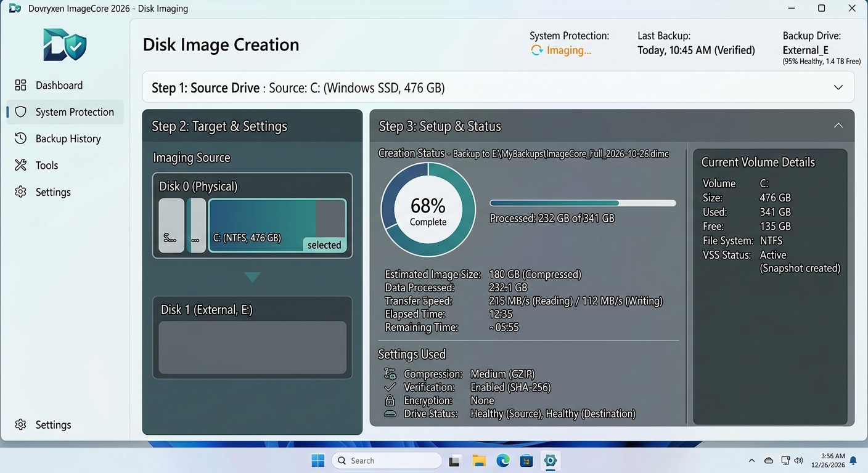Click the Free value "135 GB" in Current Volume Details
The width and height of the screenshot is (868, 473).
[775, 226]
